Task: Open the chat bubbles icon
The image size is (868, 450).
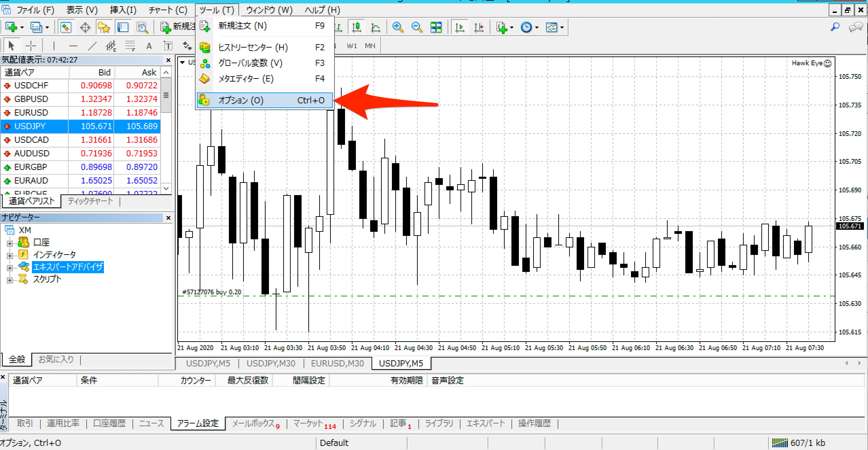Action: (x=856, y=27)
